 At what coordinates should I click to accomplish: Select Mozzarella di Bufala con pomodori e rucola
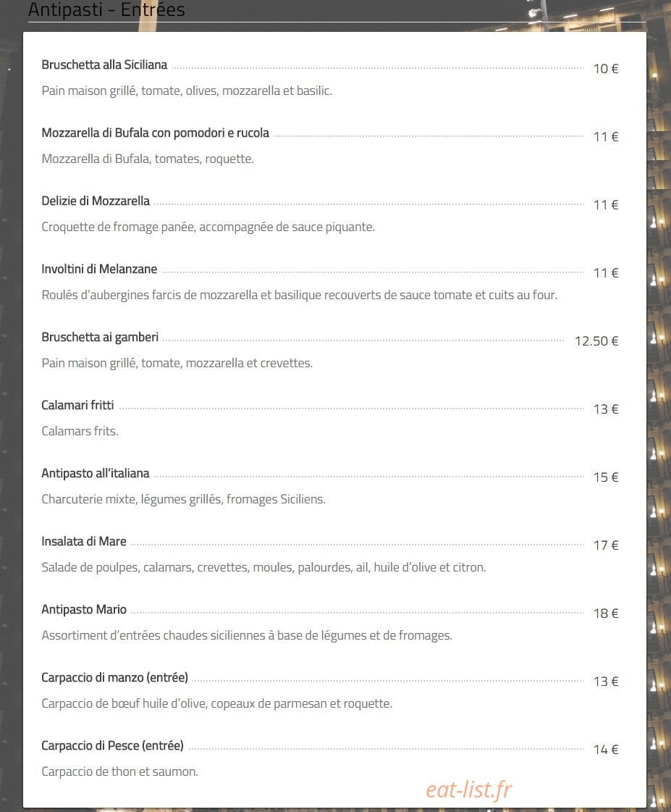pos(155,133)
